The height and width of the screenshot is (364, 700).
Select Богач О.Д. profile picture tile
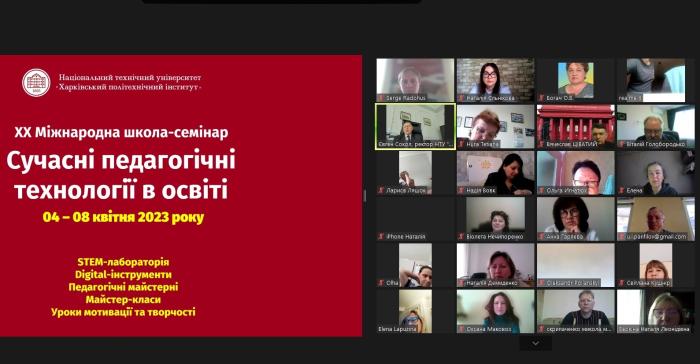[576, 80]
